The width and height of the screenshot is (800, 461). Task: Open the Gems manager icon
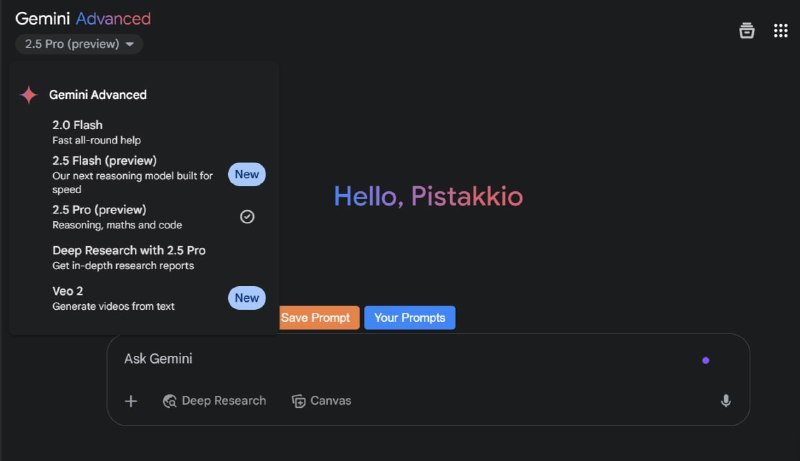[746, 31]
